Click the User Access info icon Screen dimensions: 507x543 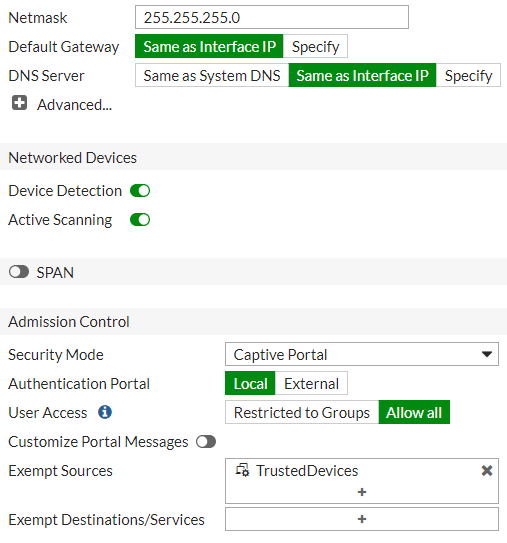tap(105, 412)
